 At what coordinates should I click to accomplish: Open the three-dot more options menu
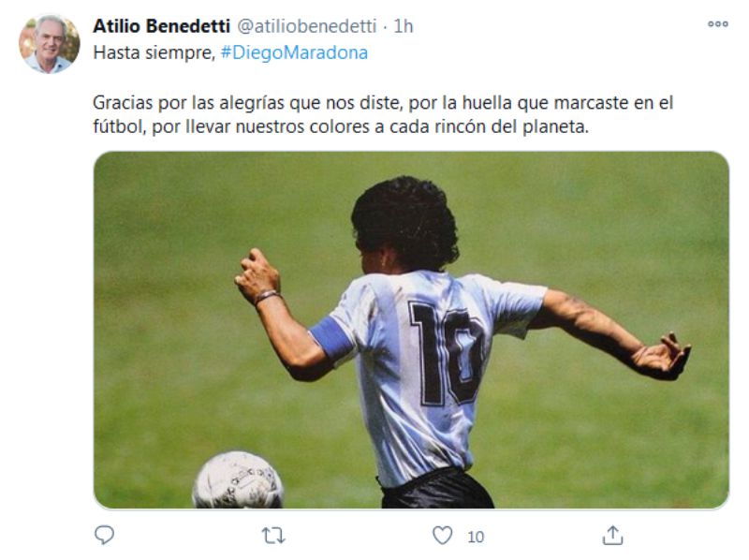click(x=718, y=24)
